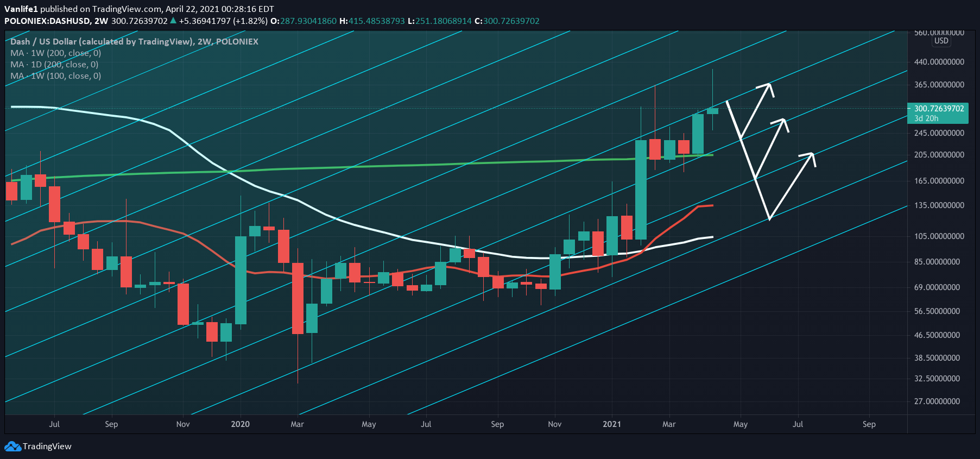
Task: Select the latest small green candle near 300
Action: 712,111
